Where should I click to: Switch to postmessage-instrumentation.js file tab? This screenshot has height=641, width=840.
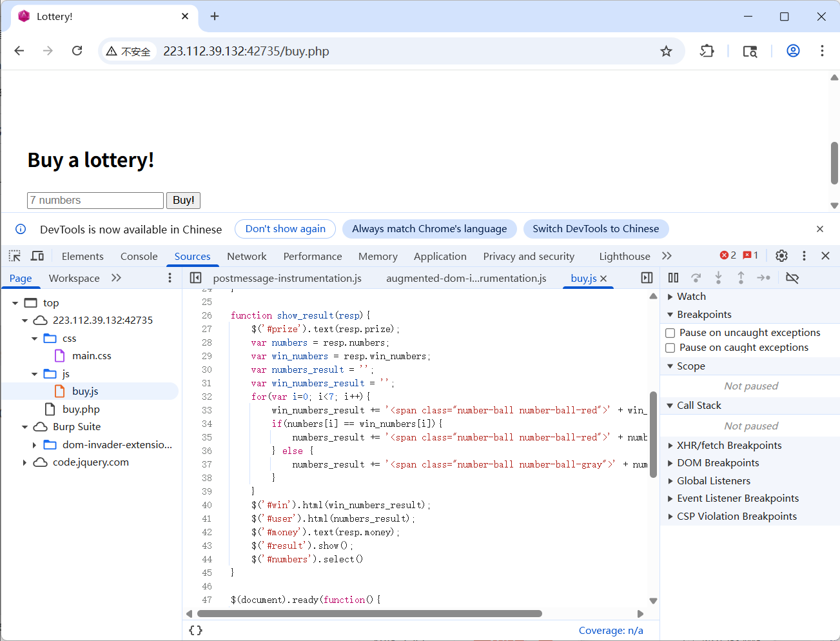point(287,278)
